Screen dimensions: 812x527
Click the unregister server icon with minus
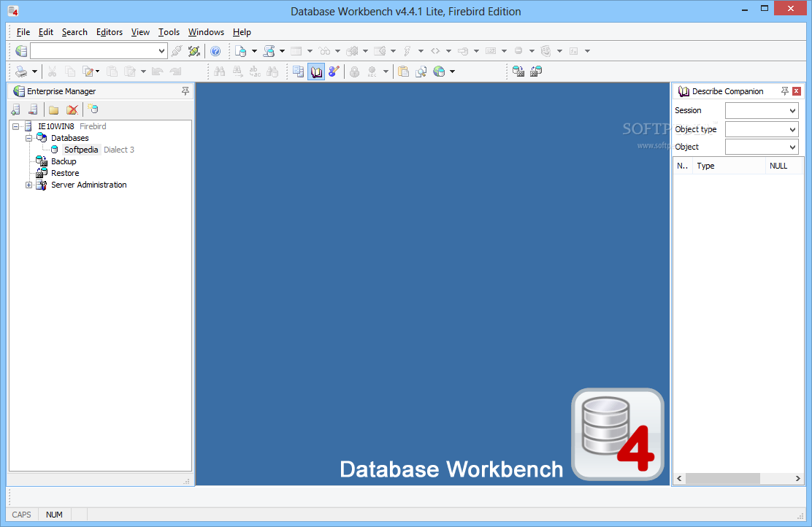pyautogui.click(x=33, y=109)
